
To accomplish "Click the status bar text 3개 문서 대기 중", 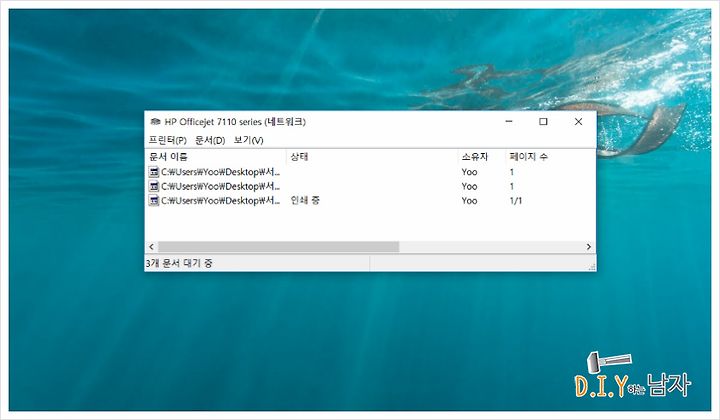I will pos(179,263).
